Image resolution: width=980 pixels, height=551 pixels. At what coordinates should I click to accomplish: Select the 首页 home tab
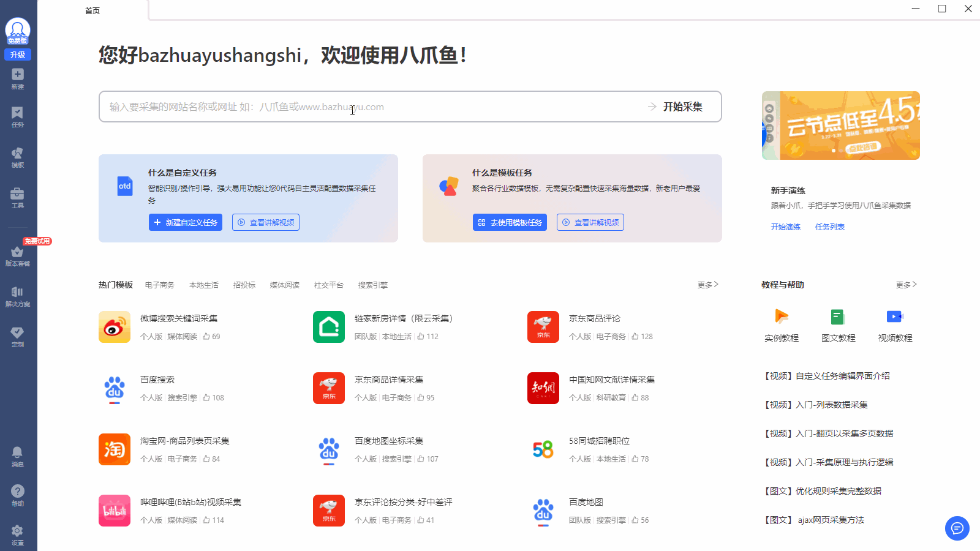click(x=92, y=10)
